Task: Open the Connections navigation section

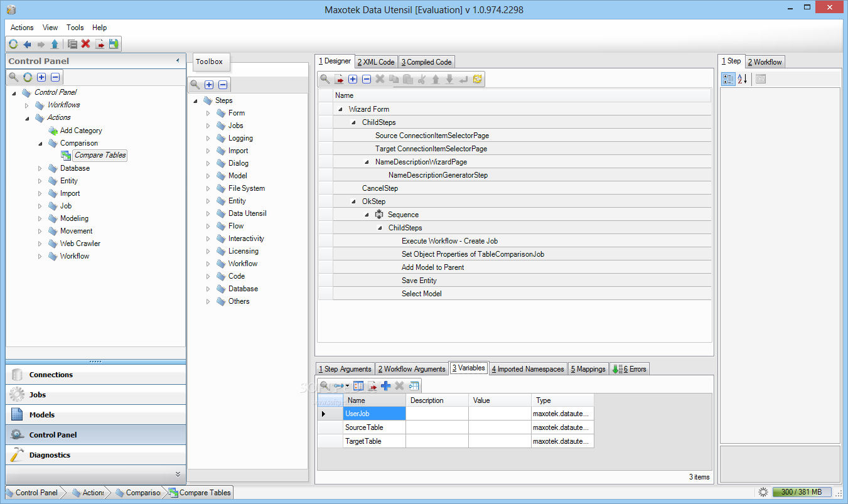Action: tap(96, 375)
